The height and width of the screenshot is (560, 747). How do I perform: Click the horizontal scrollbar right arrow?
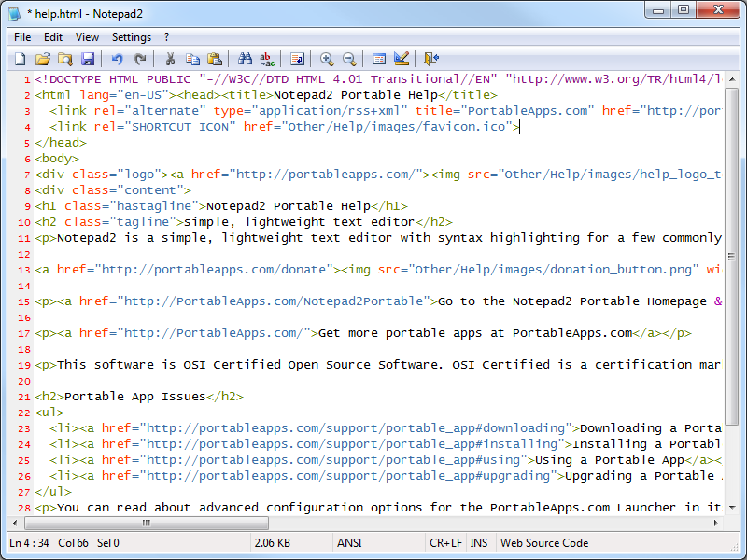click(716, 524)
